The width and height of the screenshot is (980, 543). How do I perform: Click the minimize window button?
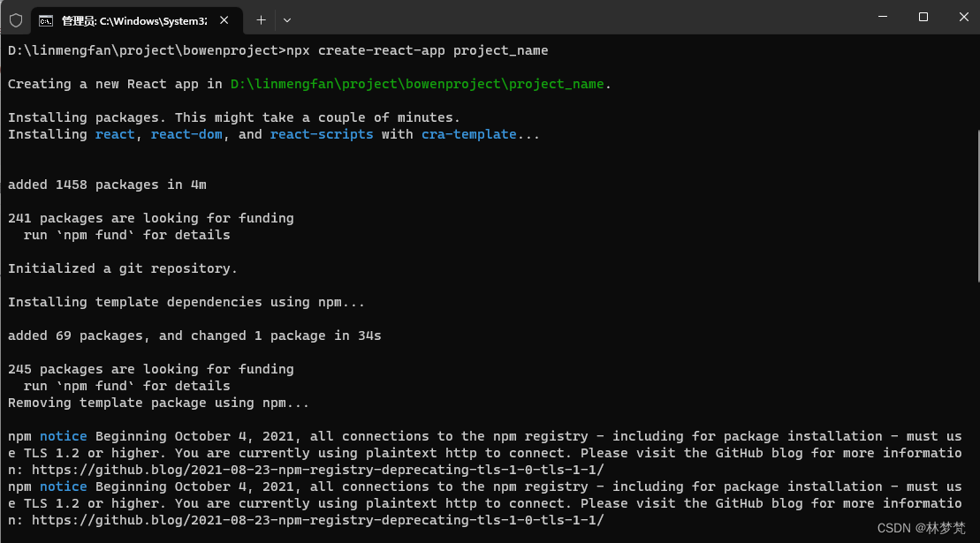pyautogui.click(x=883, y=17)
